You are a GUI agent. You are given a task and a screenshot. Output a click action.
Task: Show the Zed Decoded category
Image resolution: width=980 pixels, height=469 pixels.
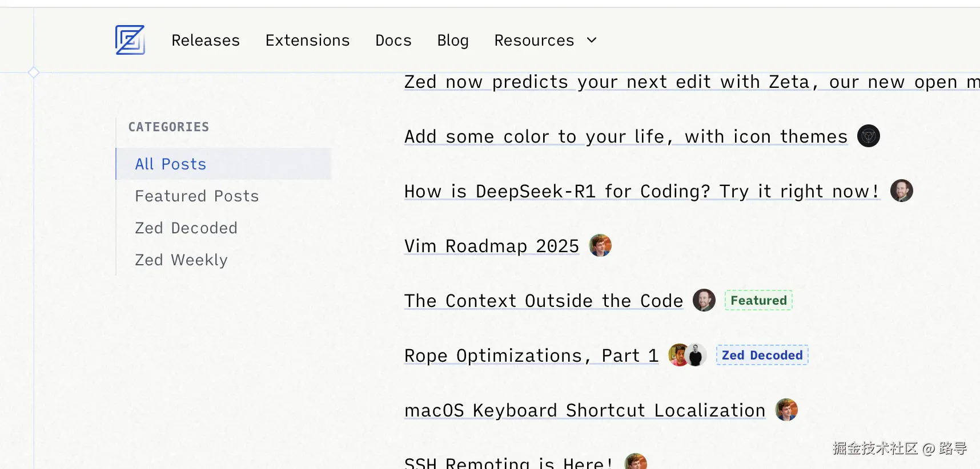point(186,228)
